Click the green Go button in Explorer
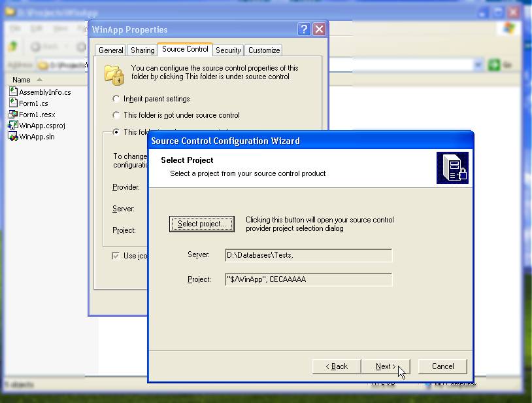The height and width of the screenshot is (403, 532). 494,65
